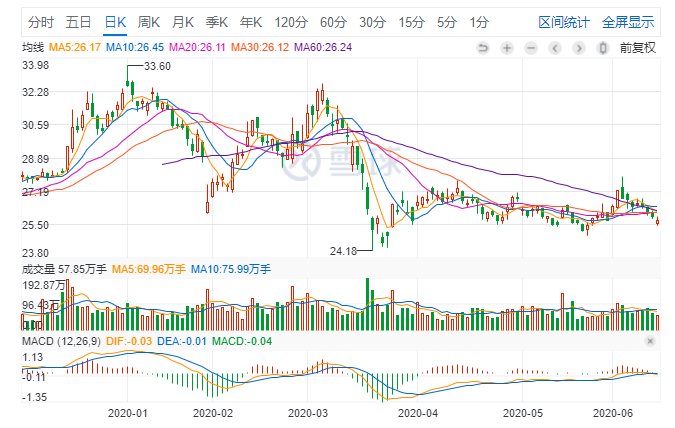Click the undo/reset chart icon
The image size is (675, 428).
[483, 48]
